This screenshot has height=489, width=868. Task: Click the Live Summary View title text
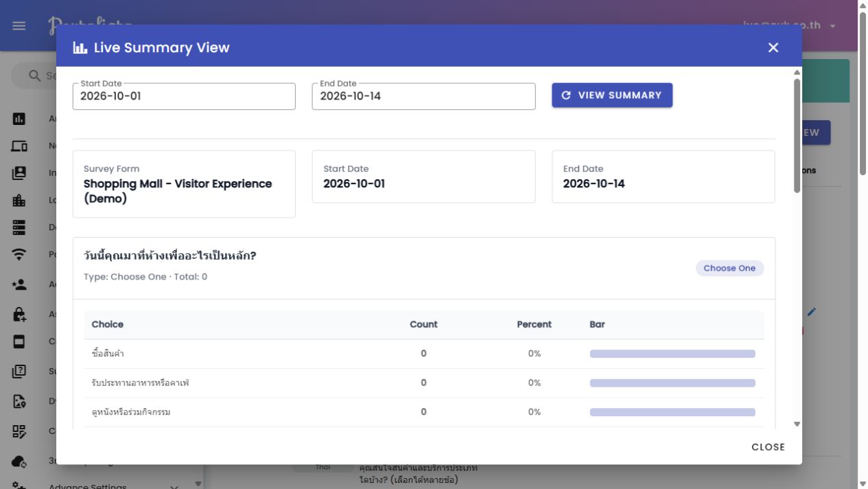tap(162, 48)
